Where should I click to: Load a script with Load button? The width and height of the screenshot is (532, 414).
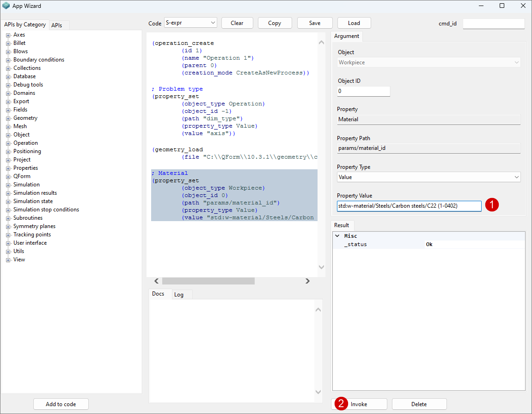pos(354,23)
